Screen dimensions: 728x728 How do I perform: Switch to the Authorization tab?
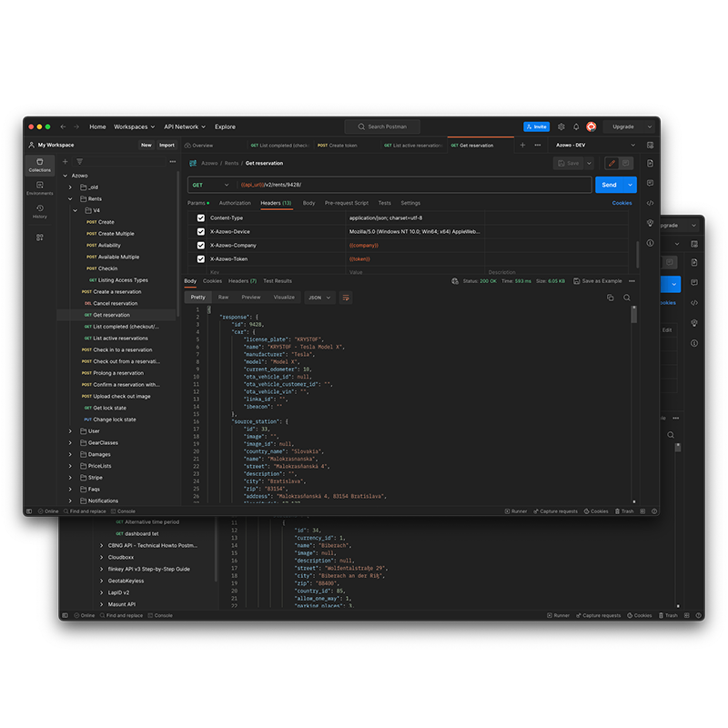[x=235, y=203]
